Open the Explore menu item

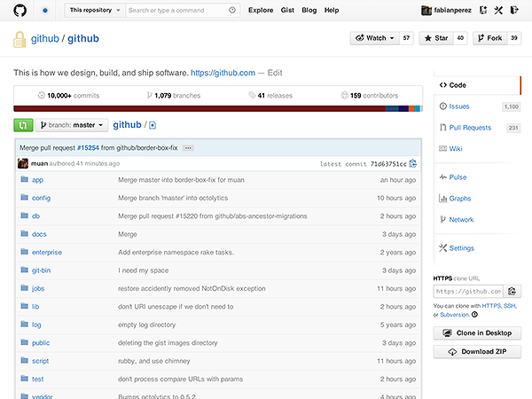(261, 10)
